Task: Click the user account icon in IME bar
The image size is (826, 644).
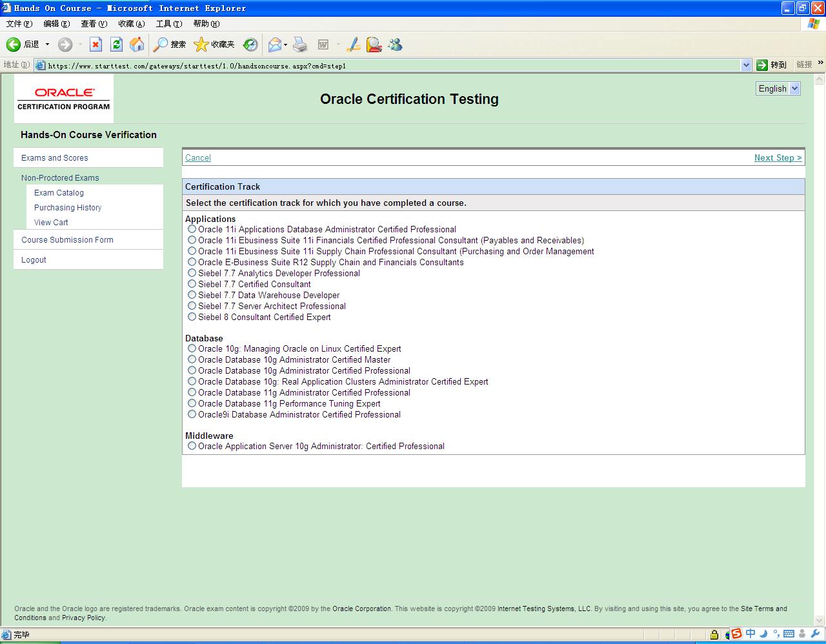Action: pyautogui.click(x=802, y=634)
